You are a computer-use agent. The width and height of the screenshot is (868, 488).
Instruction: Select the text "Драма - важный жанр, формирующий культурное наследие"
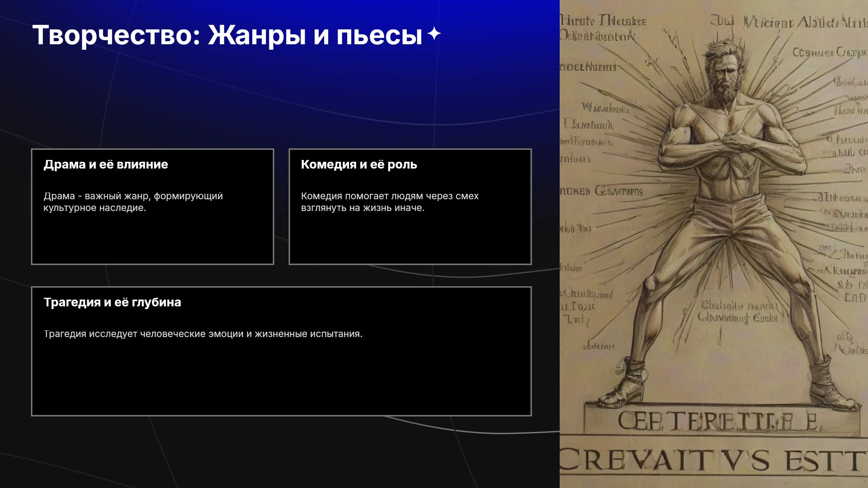(133, 202)
